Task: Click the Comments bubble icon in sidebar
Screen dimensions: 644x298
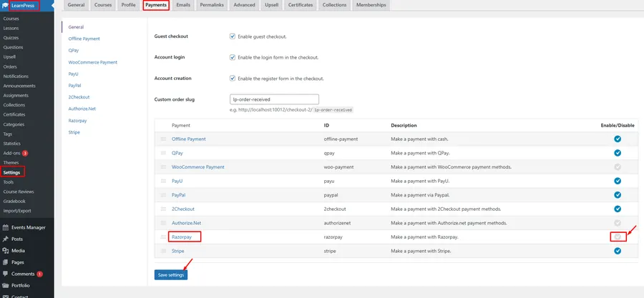Action: pos(6,274)
